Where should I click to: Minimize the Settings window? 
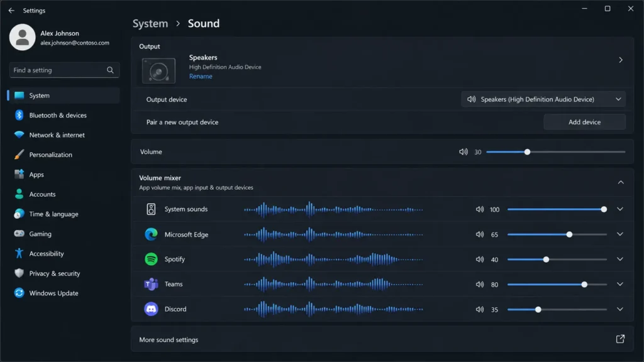(x=584, y=9)
